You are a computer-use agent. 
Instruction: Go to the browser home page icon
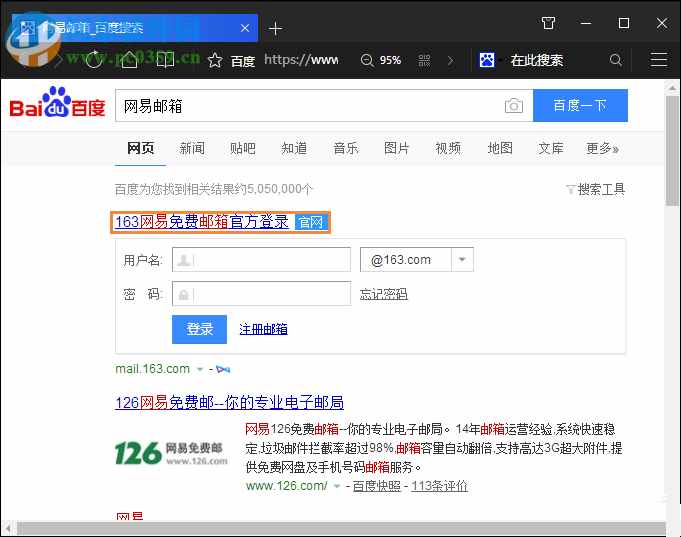coord(129,60)
